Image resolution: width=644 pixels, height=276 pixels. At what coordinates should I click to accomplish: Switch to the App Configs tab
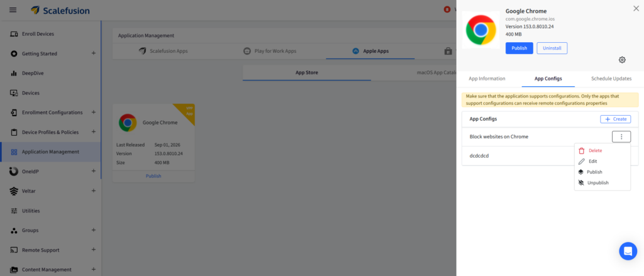coord(548,79)
